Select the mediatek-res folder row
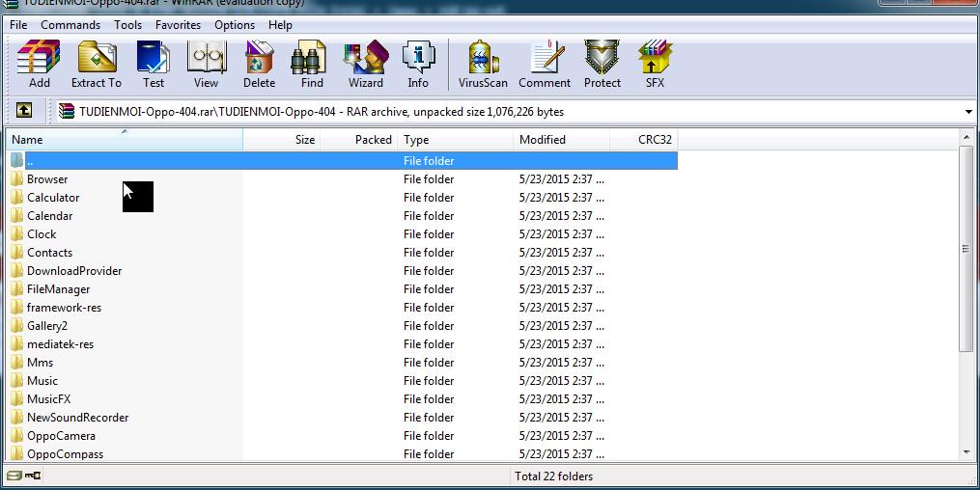980x490 pixels. (x=342, y=344)
